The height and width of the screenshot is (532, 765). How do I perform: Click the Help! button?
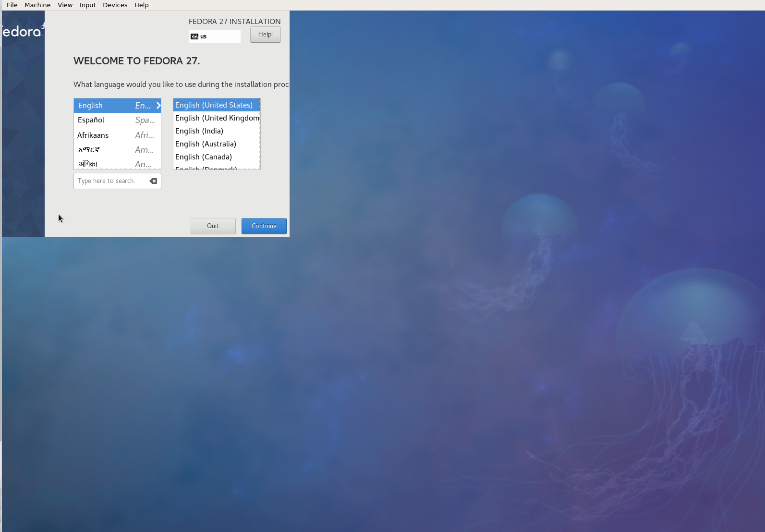(265, 35)
